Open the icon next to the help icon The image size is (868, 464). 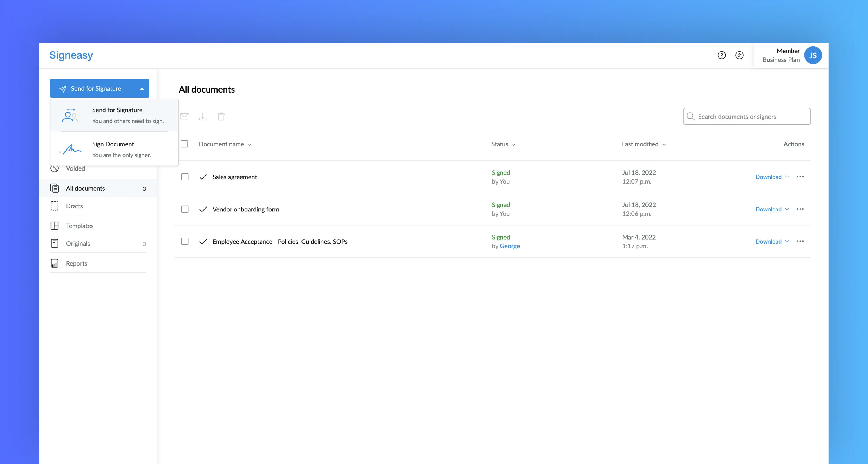tap(739, 55)
